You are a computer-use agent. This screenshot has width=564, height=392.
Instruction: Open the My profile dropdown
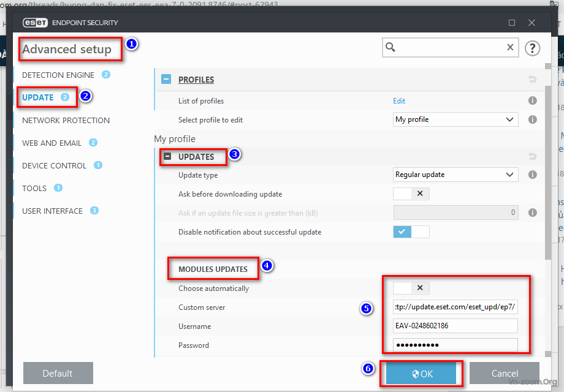455,120
